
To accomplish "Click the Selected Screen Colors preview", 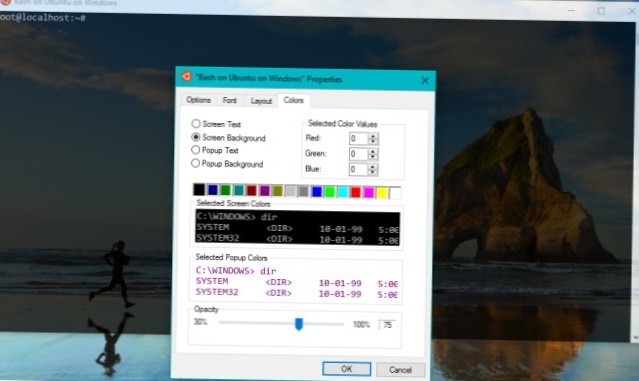I will [297, 228].
